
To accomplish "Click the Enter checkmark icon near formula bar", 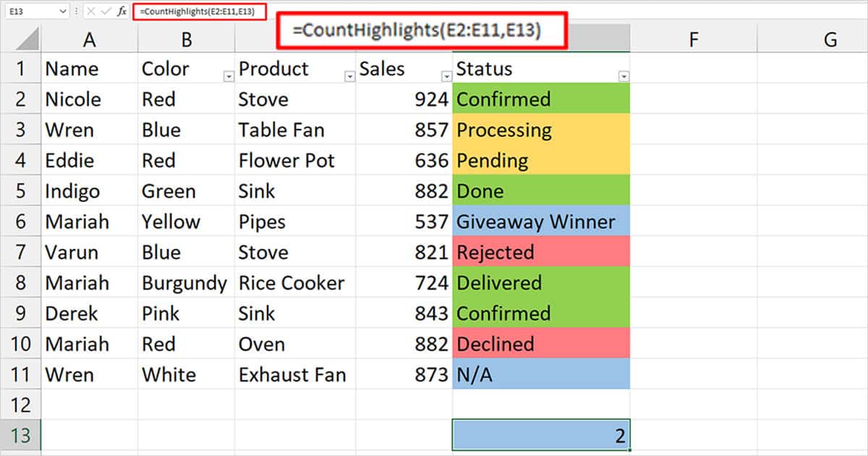I will click(x=106, y=11).
